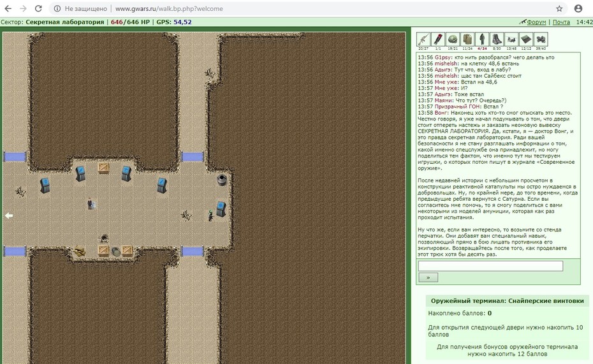593x364 pixels.
Task: Click the clock reading 14:42
Action: [x=584, y=22]
